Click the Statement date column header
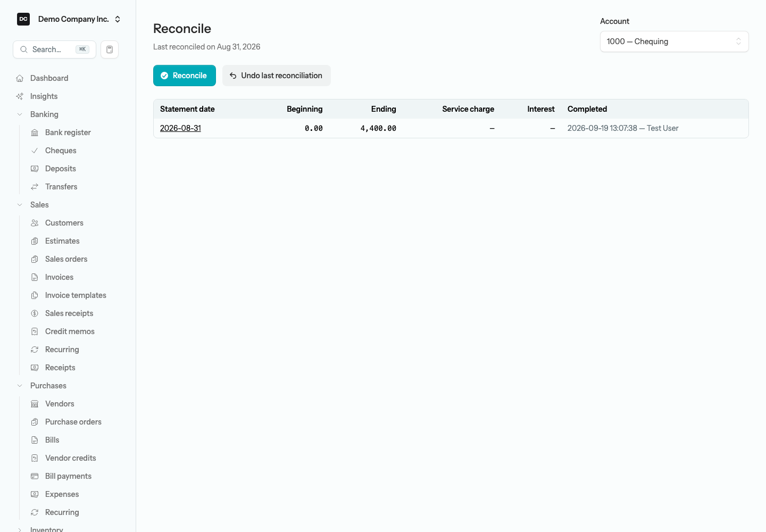 (x=187, y=109)
